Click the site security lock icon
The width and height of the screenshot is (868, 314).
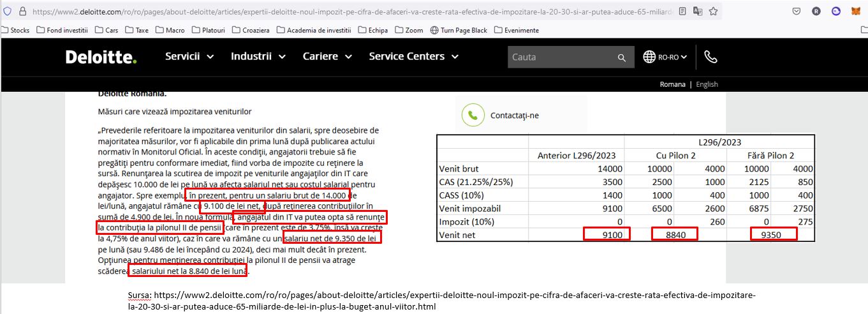point(22,11)
